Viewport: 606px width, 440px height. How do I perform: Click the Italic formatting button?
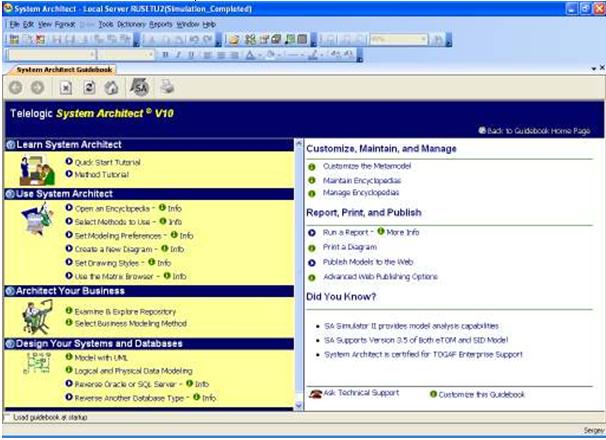point(178,55)
